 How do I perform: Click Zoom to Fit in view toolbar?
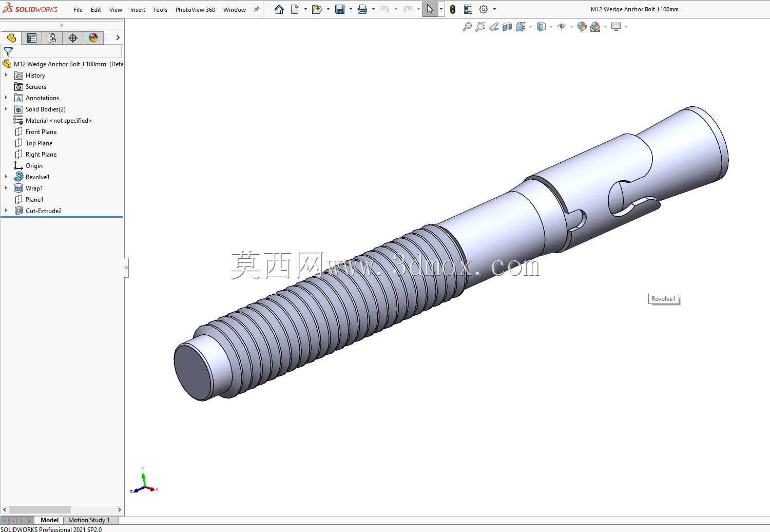(x=467, y=27)
